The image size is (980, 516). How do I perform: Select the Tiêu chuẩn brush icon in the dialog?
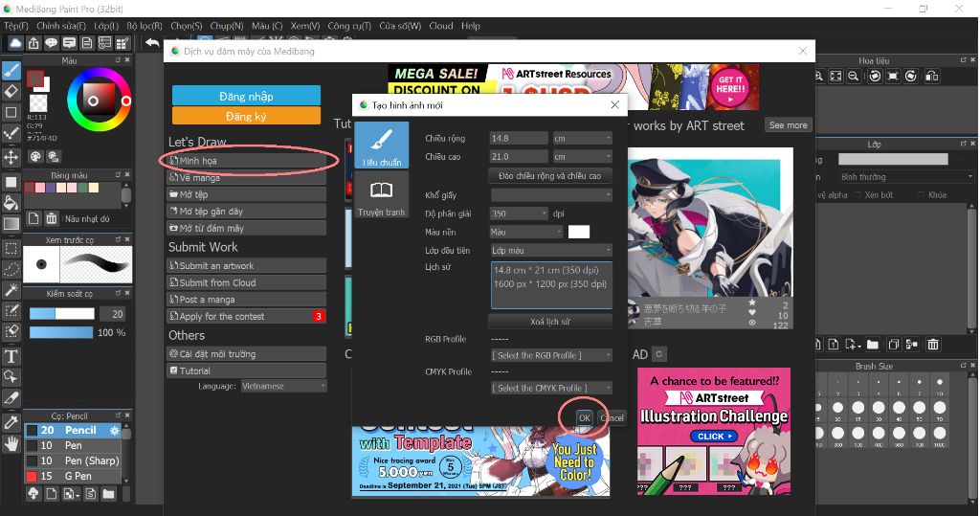(381, 146)
